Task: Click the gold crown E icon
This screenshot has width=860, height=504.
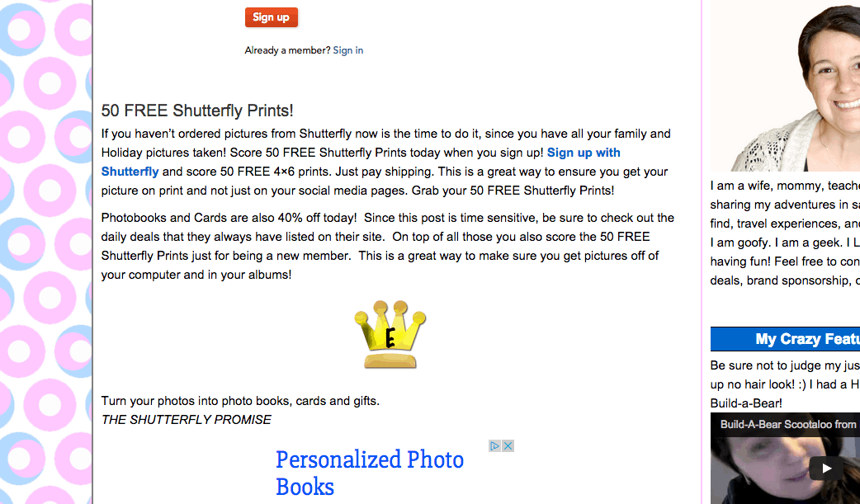Action: (390, 334)
